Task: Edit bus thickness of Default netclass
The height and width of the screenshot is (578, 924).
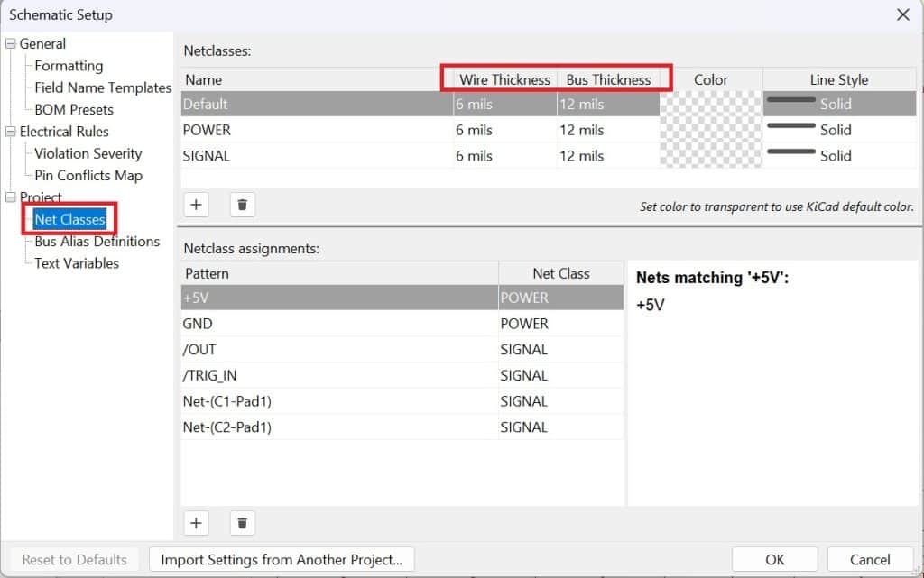Action: click(608, 104)
